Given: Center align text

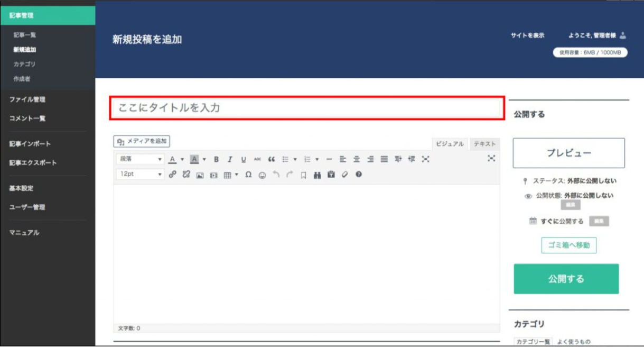Looking at the screenshot, I should (357, 159).
